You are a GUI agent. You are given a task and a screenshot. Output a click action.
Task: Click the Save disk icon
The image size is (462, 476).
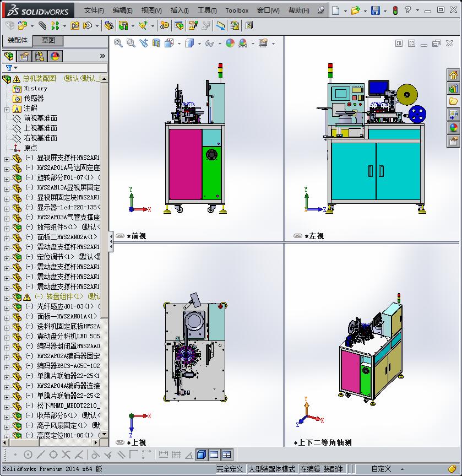tap(376, 10)
